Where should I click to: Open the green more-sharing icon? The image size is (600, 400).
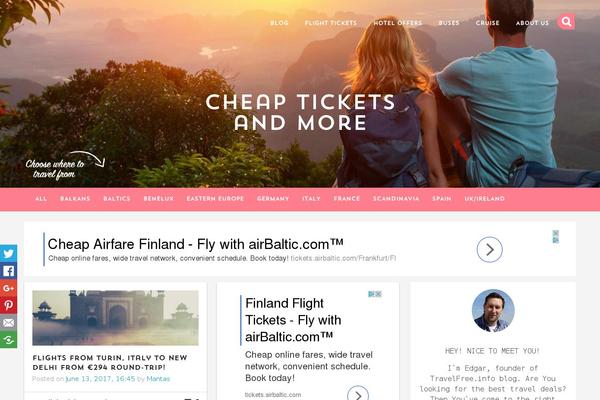(8, 340)
